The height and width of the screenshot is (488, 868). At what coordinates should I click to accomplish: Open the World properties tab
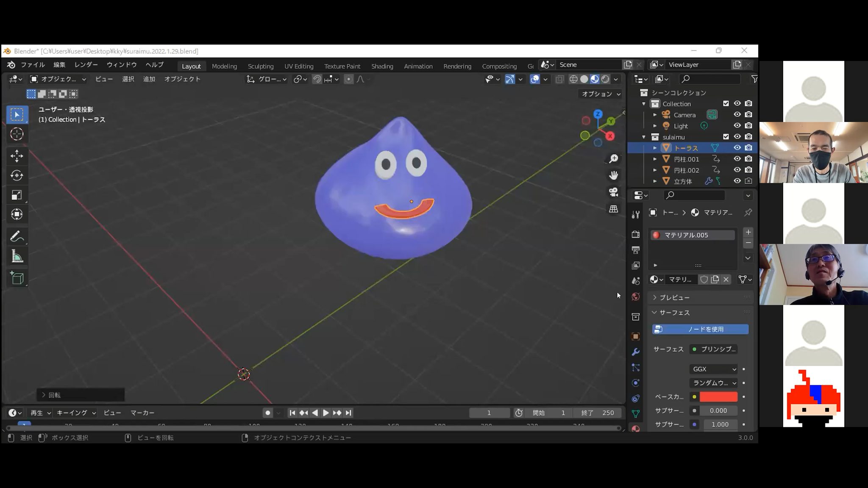pos(635,297)
